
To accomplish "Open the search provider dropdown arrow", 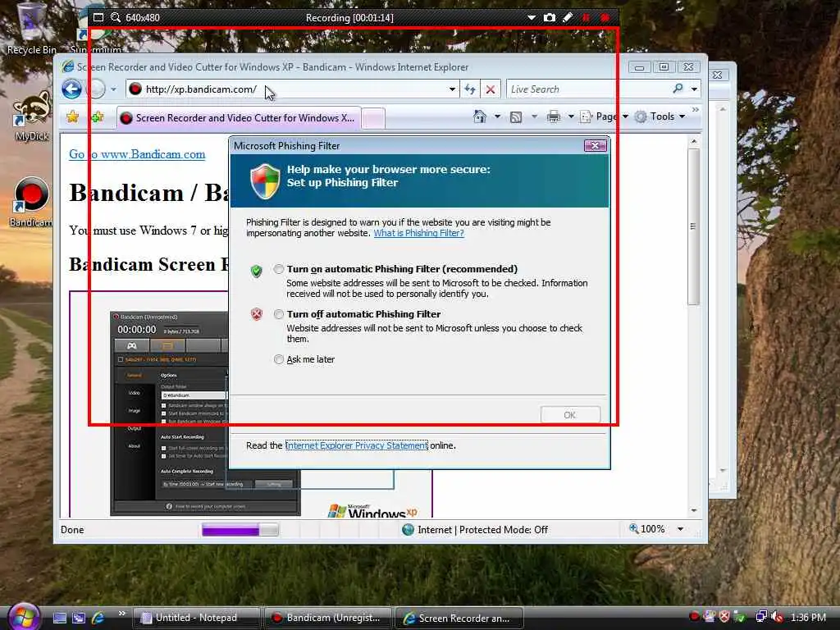I will pos(694,89).
